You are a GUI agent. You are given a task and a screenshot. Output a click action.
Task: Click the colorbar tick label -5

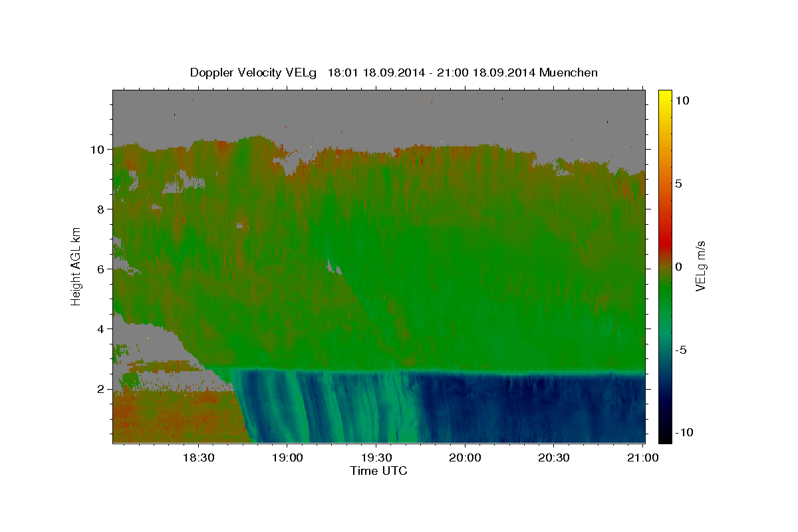(x=681, y=350)
